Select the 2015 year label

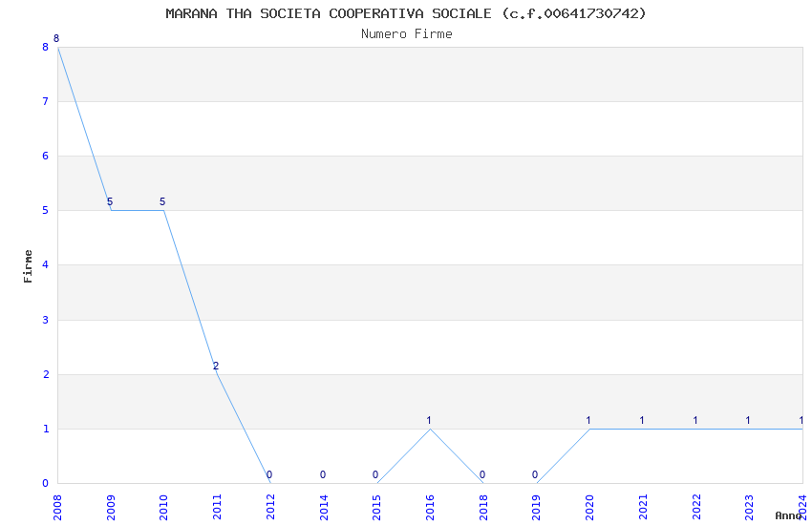pyautogui.click(x=376, y=508)
